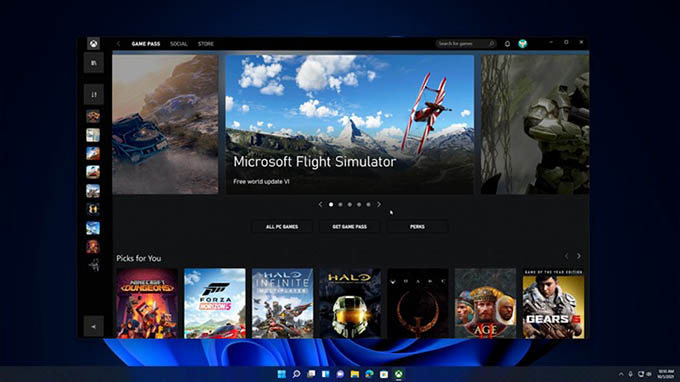Open the profile avatar menu
This screenshot has height=382, width=680.
pos(523,43)
